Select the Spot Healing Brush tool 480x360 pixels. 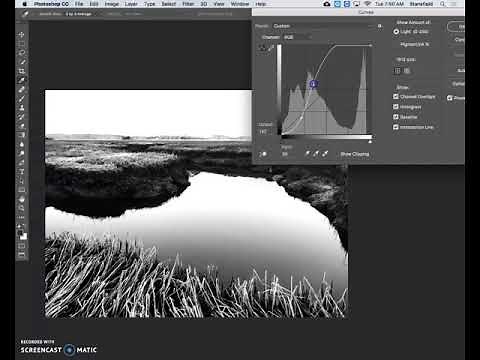(22, 89)
